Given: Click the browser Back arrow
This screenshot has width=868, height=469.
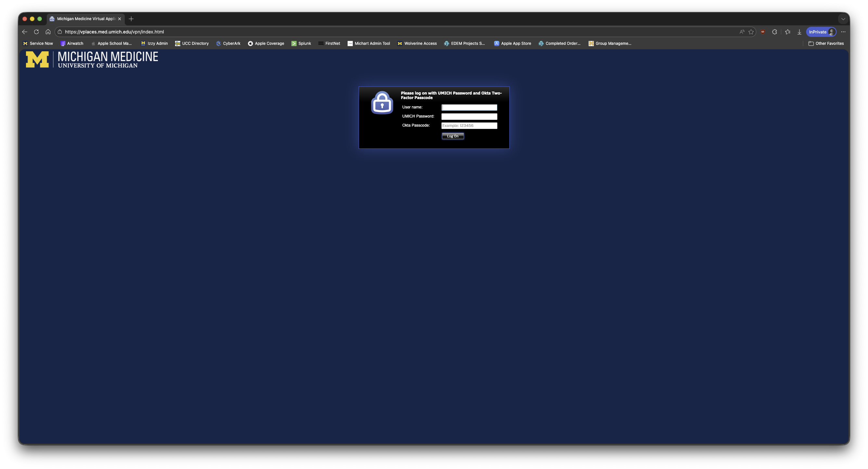Looking at the screenshot, I should 25,32.
